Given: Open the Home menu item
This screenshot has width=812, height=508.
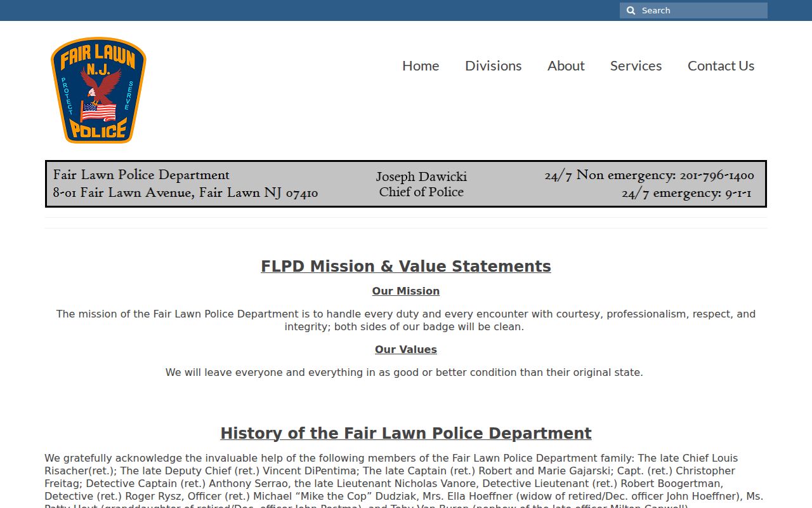Looking at the screenshot, I should click(x=421, y=65).
